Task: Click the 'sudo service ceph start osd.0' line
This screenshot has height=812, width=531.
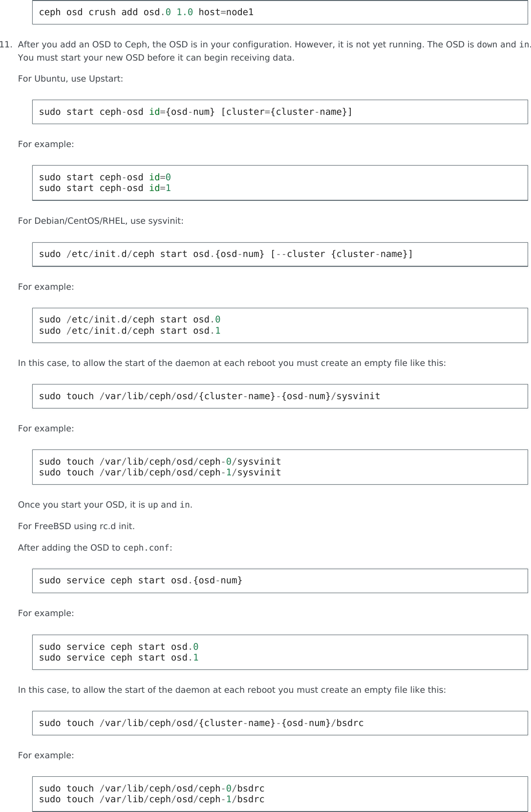Action: pyautogui.click(x=119, y=647)
